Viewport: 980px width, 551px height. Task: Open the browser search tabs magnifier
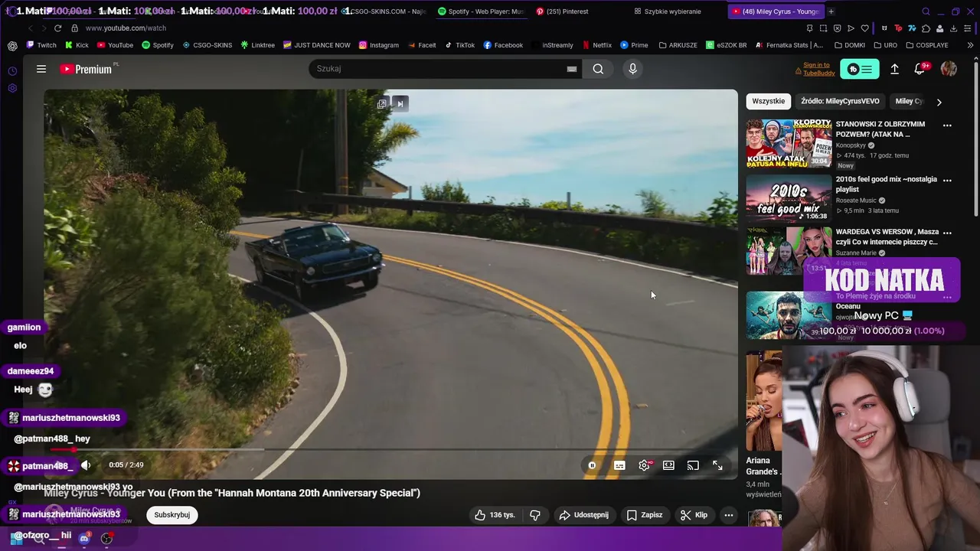pyautogui.click(x=926, y=11)
